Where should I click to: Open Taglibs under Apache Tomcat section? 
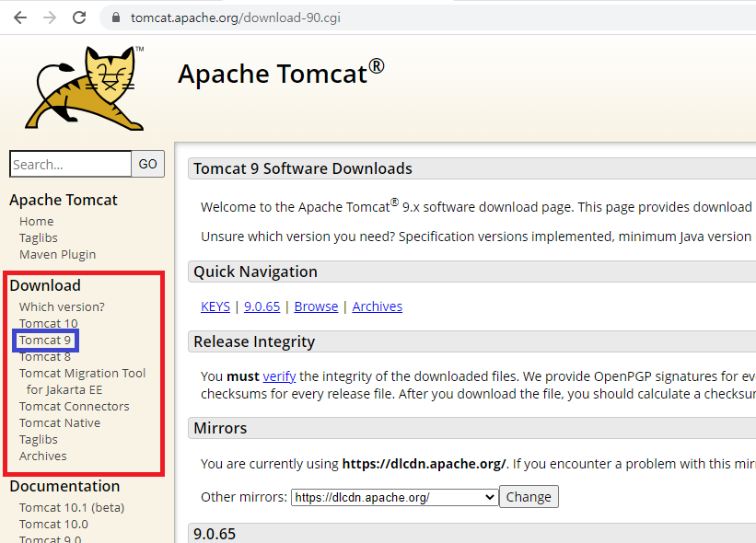pos(38,237)
